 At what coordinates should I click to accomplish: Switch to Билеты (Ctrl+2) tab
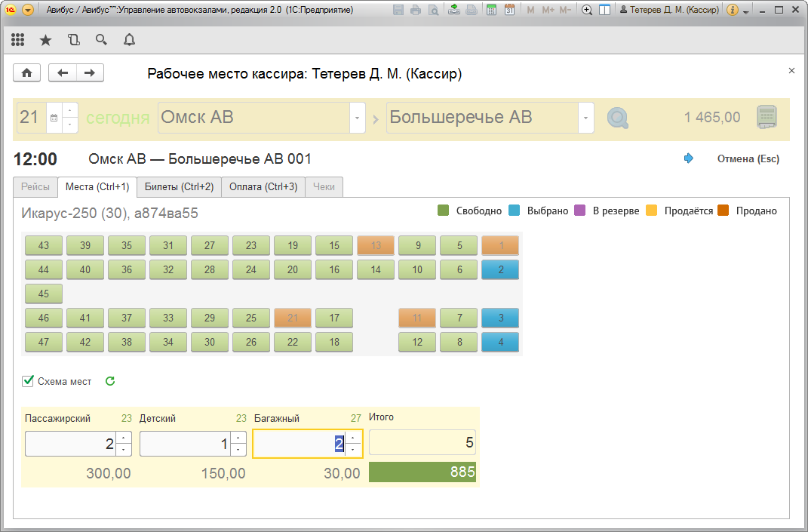[179, 186]
